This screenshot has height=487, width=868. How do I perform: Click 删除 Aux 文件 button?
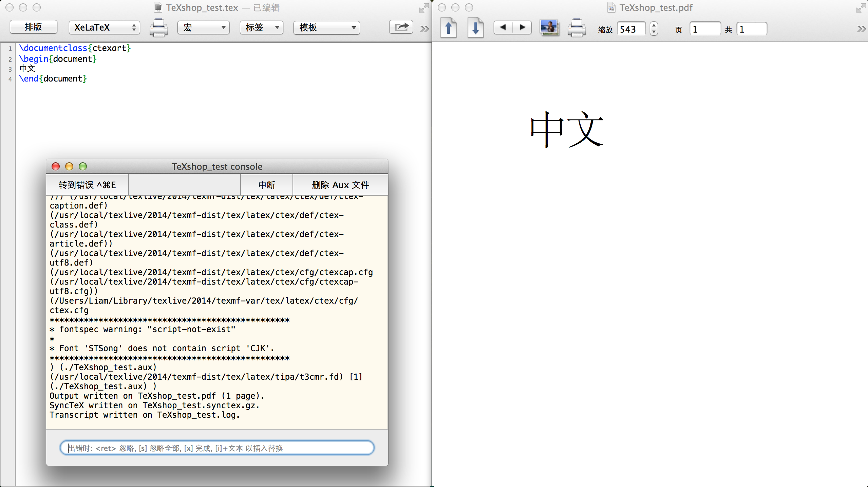[x=340, y=185]
